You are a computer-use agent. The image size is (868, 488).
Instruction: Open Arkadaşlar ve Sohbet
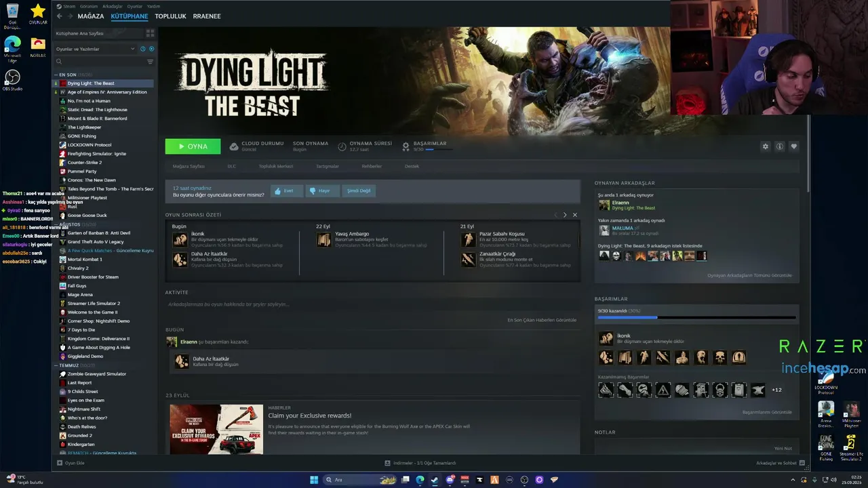pyautogui.click(x=780, y=463)
